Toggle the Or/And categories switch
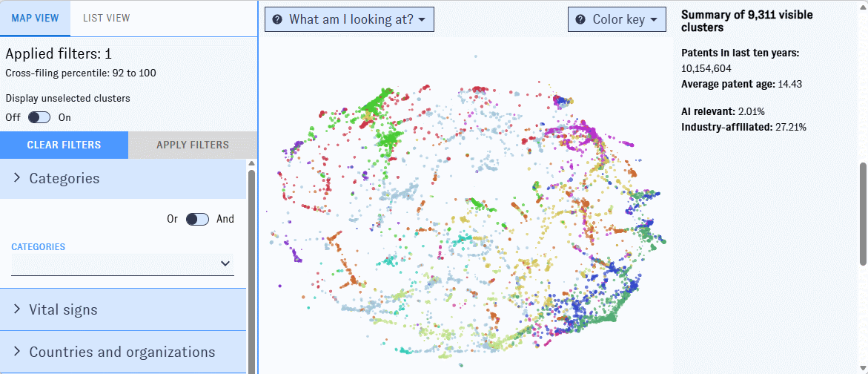Screen dimensions: 868x374 click(x=198, y=219)
